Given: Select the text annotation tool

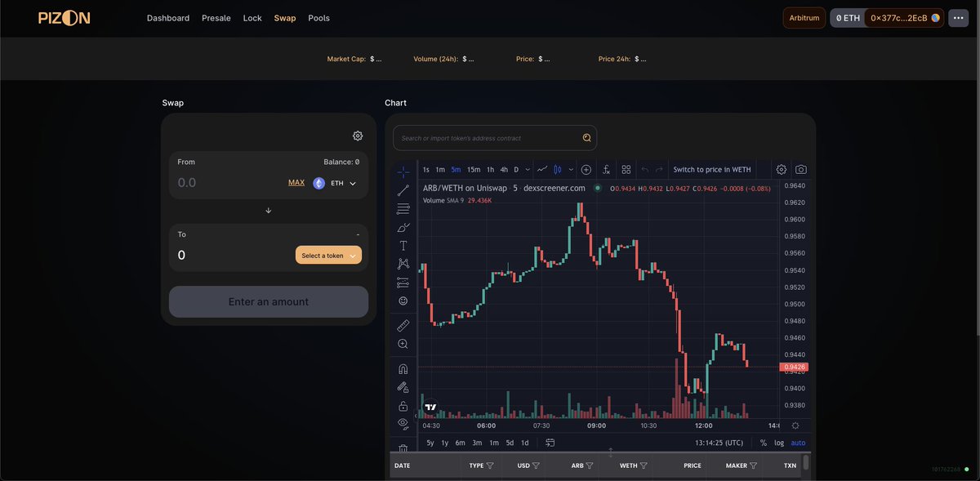Looking at the screenshot, I should tap(403, 246).
